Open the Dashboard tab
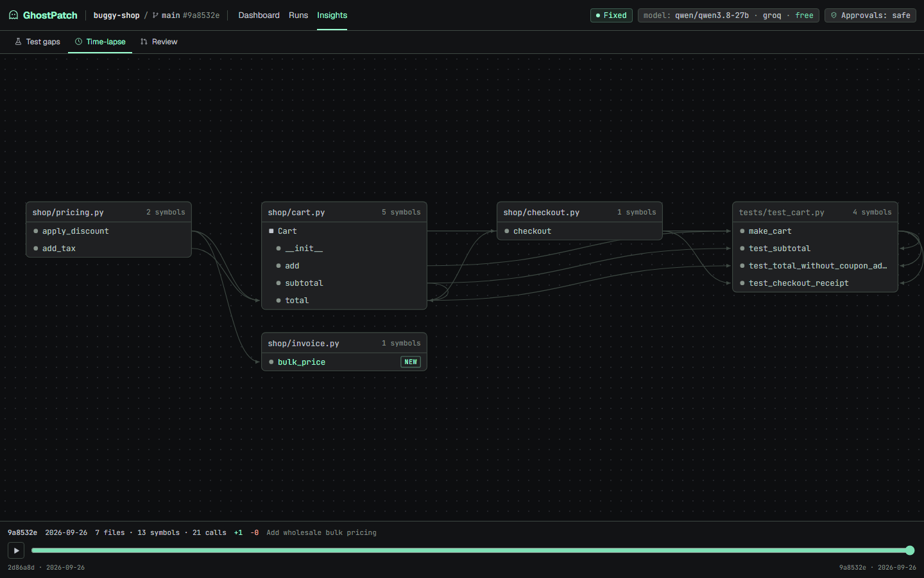The image size is (924, 578). (259, 15)
